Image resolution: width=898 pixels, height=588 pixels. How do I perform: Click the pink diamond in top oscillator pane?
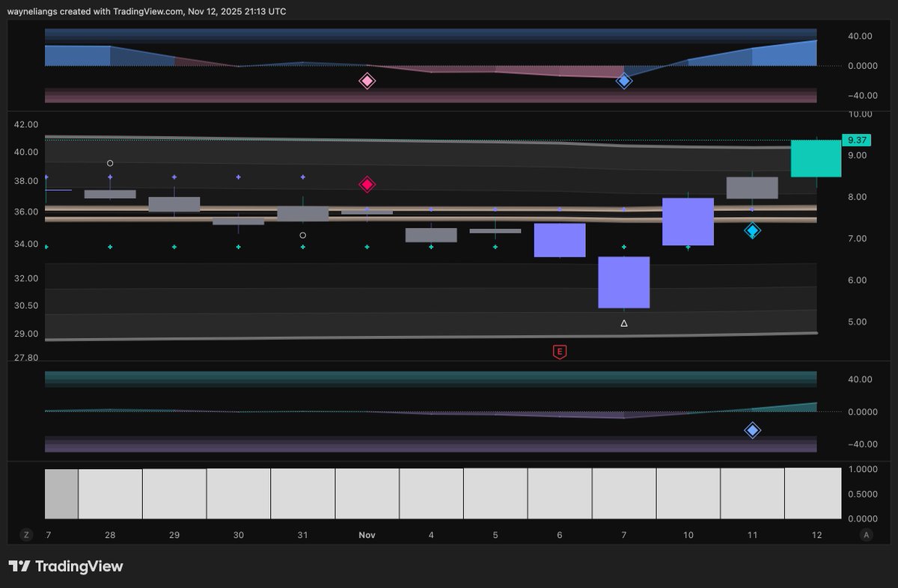click(x=367, y=81)
